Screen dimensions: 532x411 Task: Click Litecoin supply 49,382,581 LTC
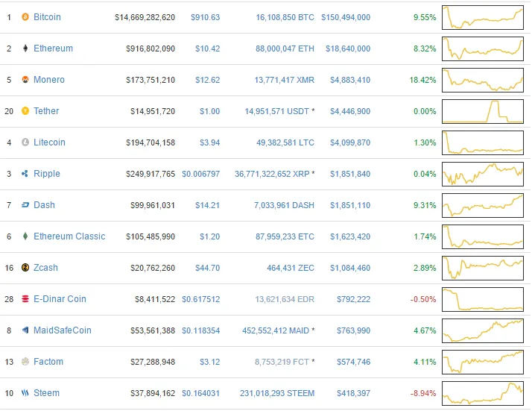(285, 142)
